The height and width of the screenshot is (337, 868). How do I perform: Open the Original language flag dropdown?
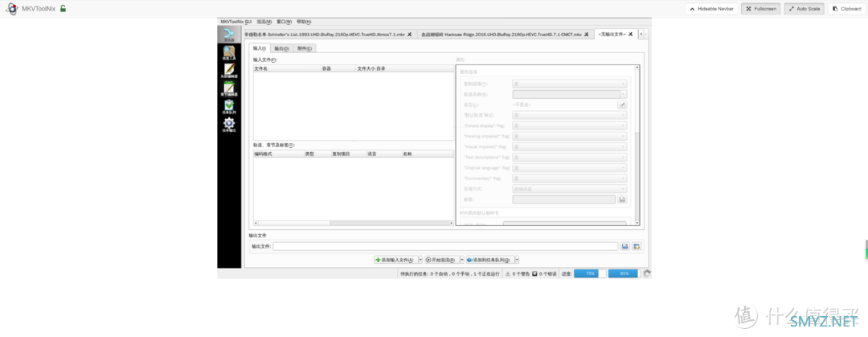570,168
